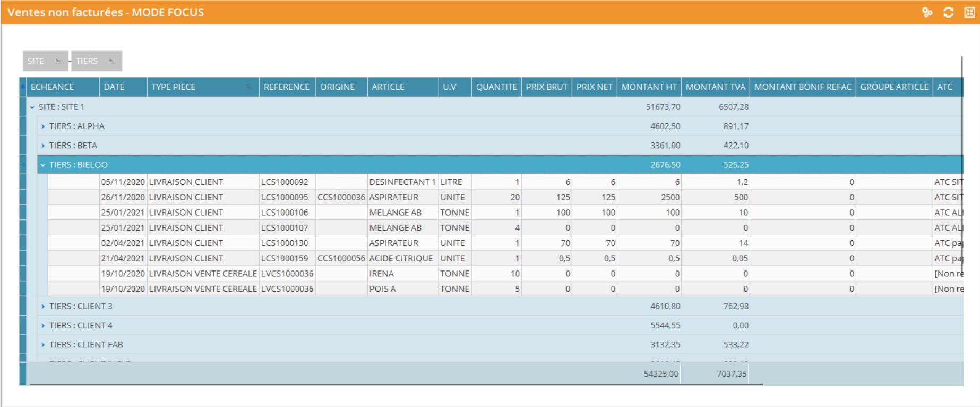Sort by the MONTANT HT column header
Viewport: 980px width, 407px height.
(649, 87)
